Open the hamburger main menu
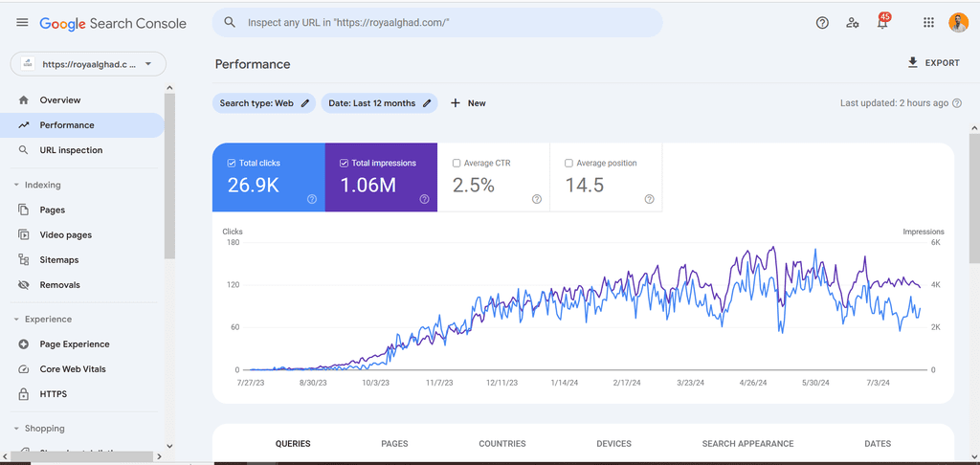The width and height of the screenshot is (980, 465). click(x=22, y=23)
